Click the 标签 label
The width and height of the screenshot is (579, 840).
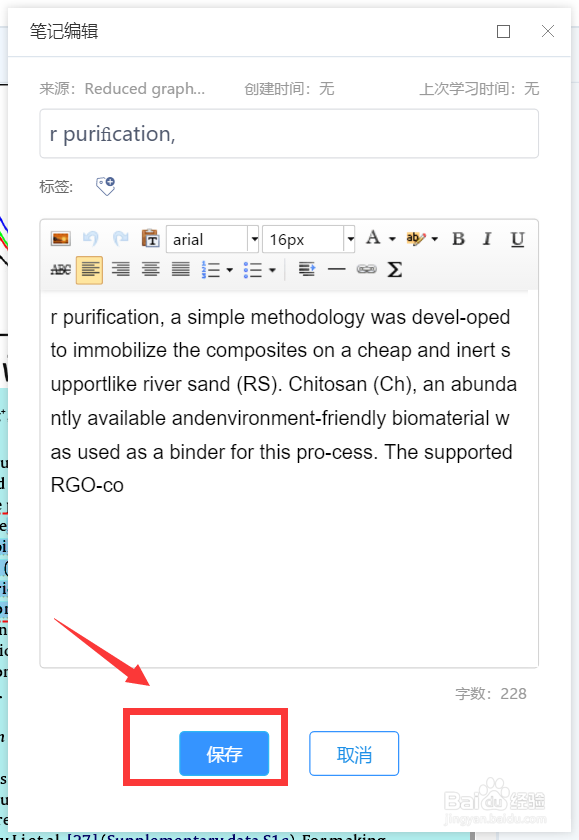click(x=56, y=186)
